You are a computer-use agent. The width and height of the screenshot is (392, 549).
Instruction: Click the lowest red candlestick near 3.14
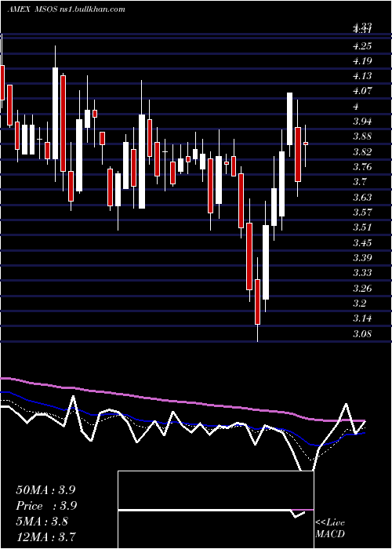pyautogui.click(x=258, y=301)
